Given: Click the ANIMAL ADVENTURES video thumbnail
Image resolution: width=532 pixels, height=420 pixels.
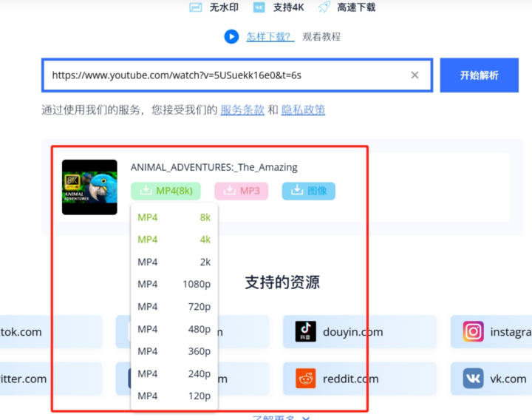Looking at the screenshot, I should pos(89,187).
